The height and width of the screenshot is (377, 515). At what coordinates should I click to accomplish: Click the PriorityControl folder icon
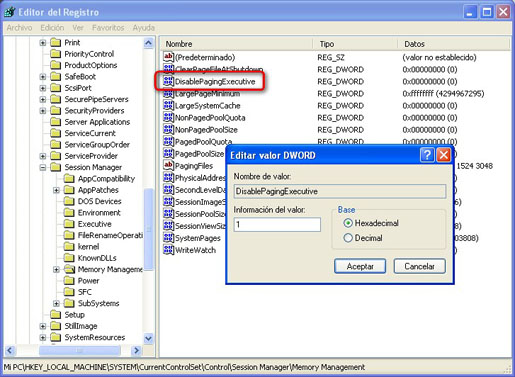[x=55, y=54]
